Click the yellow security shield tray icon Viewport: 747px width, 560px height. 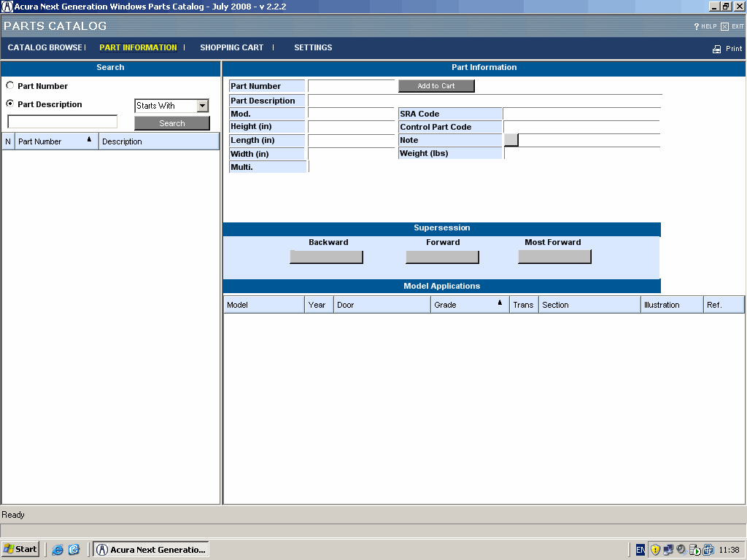pyautogui.click(x=655, y=550)
